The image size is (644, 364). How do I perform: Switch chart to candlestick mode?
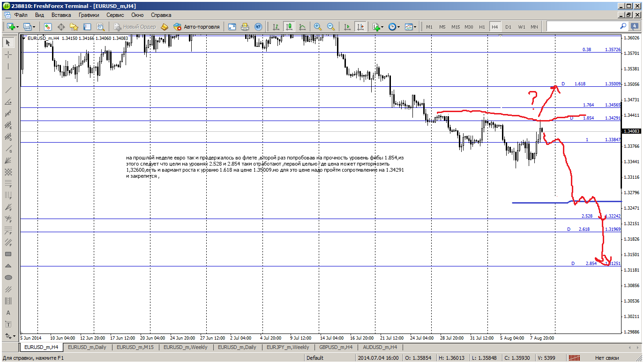(289, 27)
